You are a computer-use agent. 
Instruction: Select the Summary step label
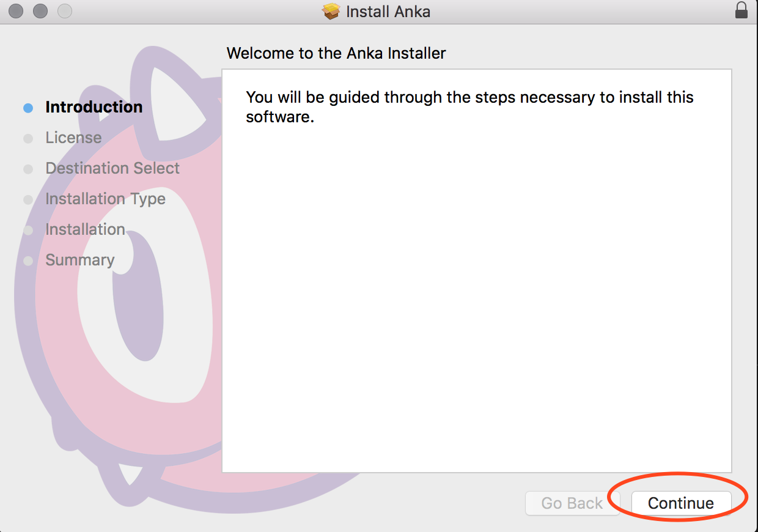coord(80,260)
